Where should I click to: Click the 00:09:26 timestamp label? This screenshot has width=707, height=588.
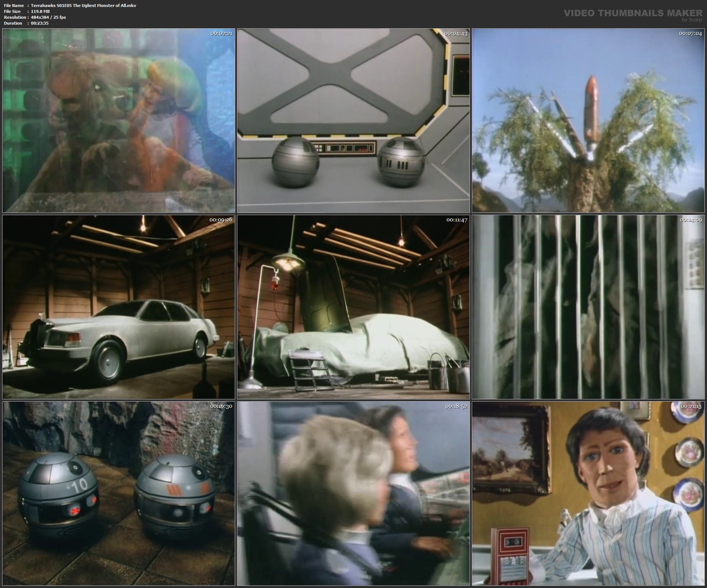(221, 220)
